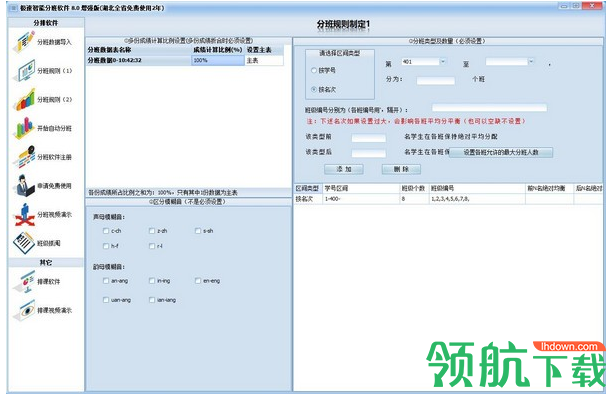Image resolution: width=606 pixels, height=394 pixels.
Task: Open the 第 401 dropdown arrow
Action: (x=443, y=61)
